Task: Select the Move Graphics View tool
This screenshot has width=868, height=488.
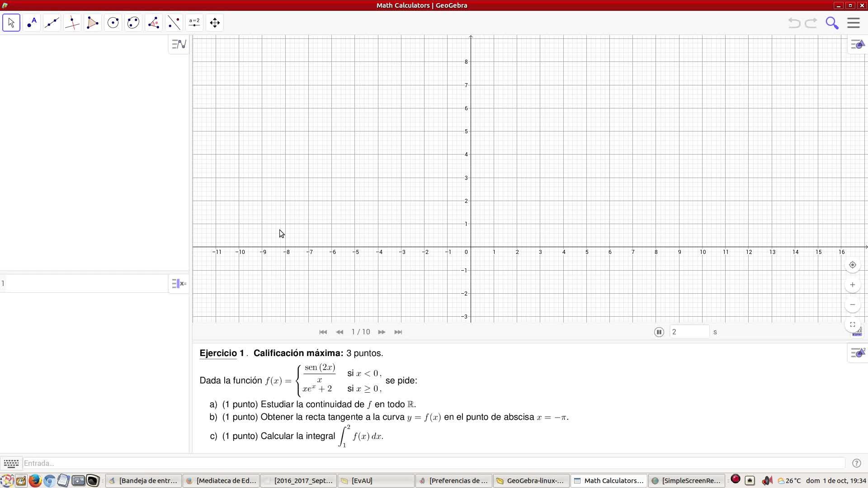Action: 215,23
